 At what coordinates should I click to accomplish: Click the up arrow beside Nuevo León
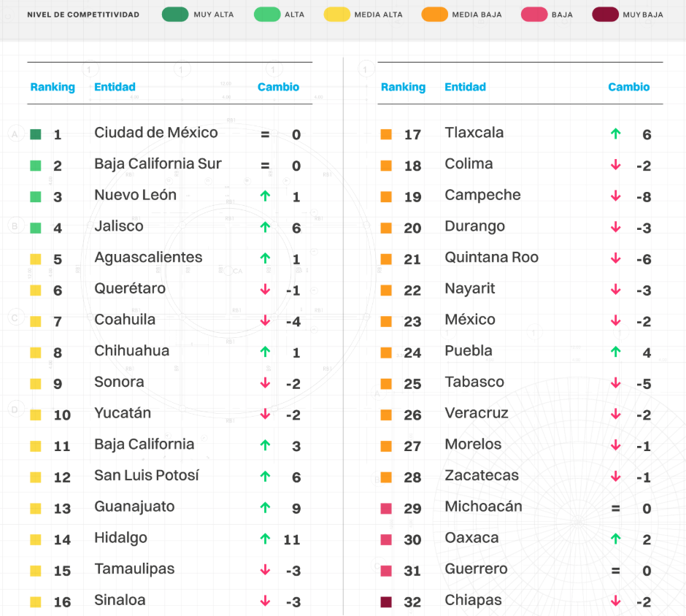tap(265, 196)
